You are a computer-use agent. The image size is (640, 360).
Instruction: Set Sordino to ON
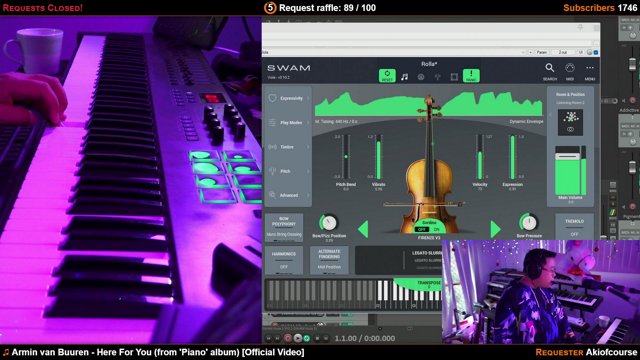(436, 229)
